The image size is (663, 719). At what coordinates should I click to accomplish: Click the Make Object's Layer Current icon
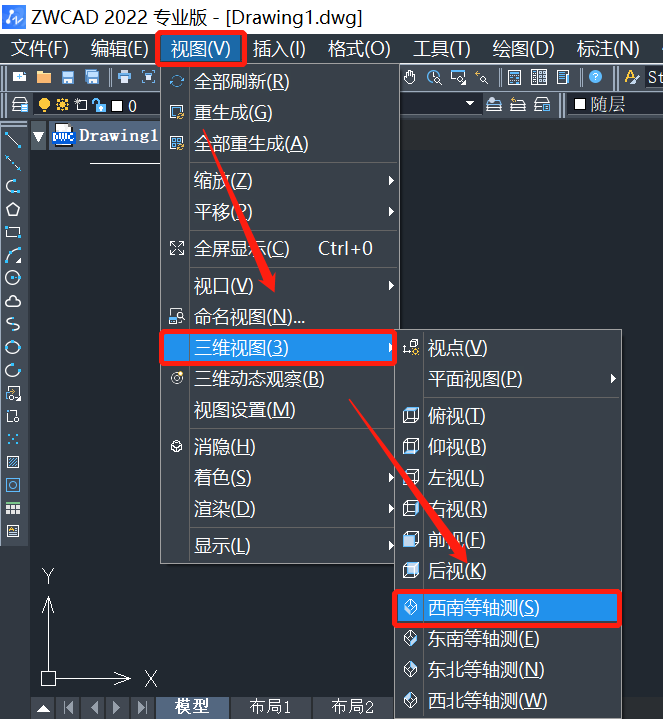494,105
